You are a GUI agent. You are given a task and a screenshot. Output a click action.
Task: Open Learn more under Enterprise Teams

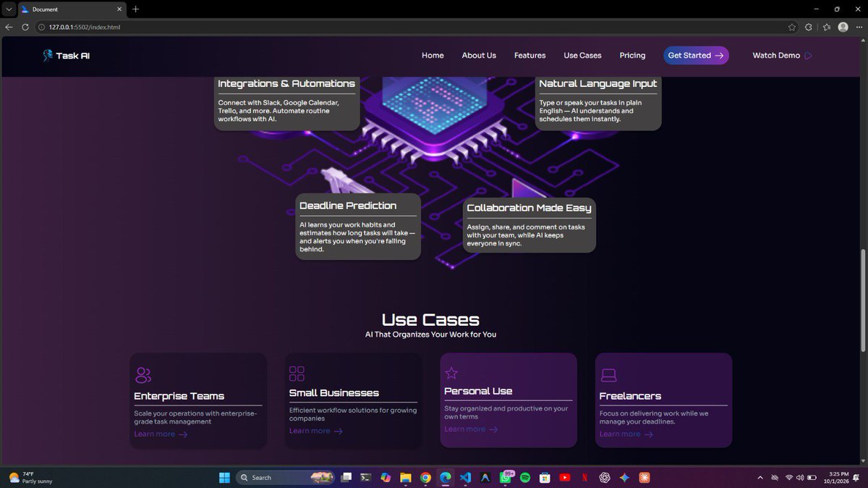[161, 434]
